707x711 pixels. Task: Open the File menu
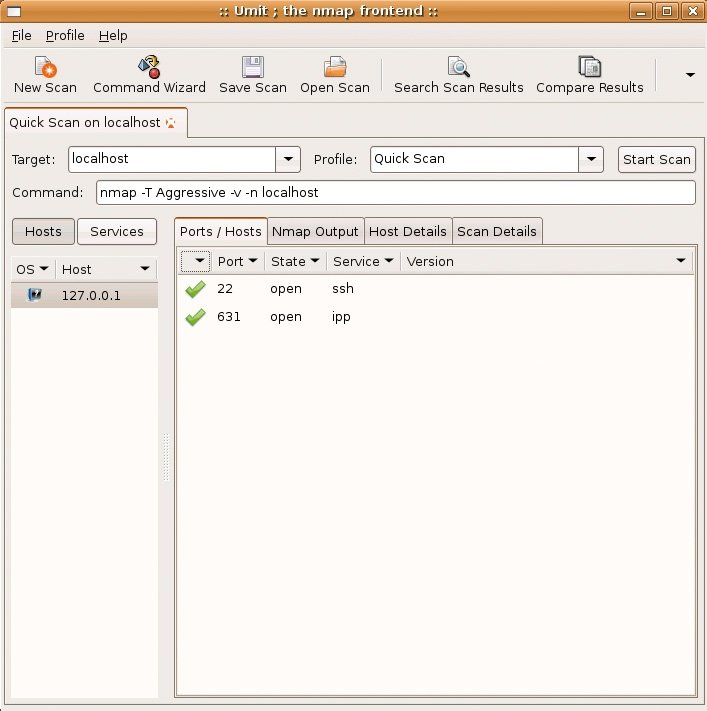pyautogui.click(x=21, y=35)
